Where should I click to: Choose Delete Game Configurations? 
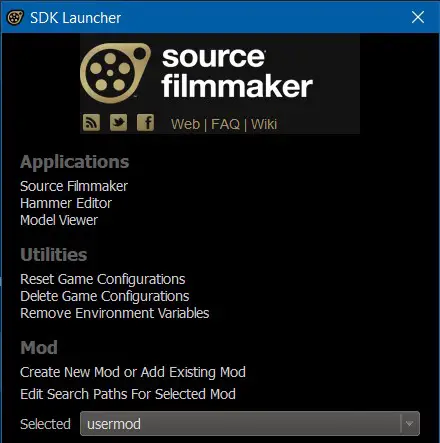[105, 296]
